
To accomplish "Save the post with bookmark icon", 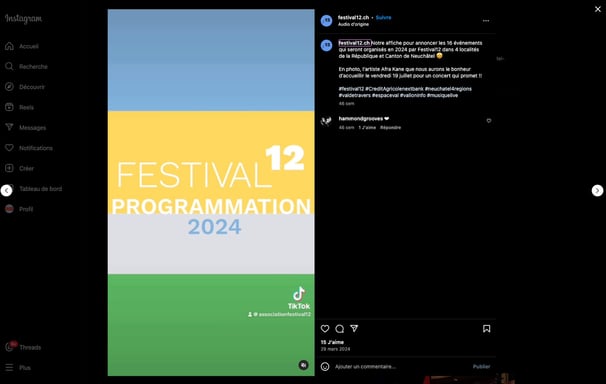I will pyautogui.click(x=487, y=328).
